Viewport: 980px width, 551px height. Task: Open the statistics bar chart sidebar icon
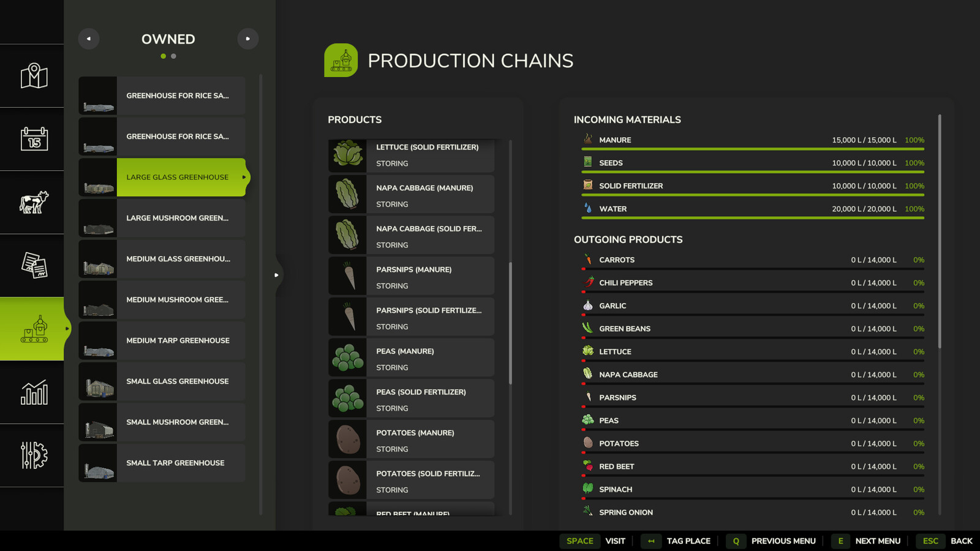pos(34,392)
